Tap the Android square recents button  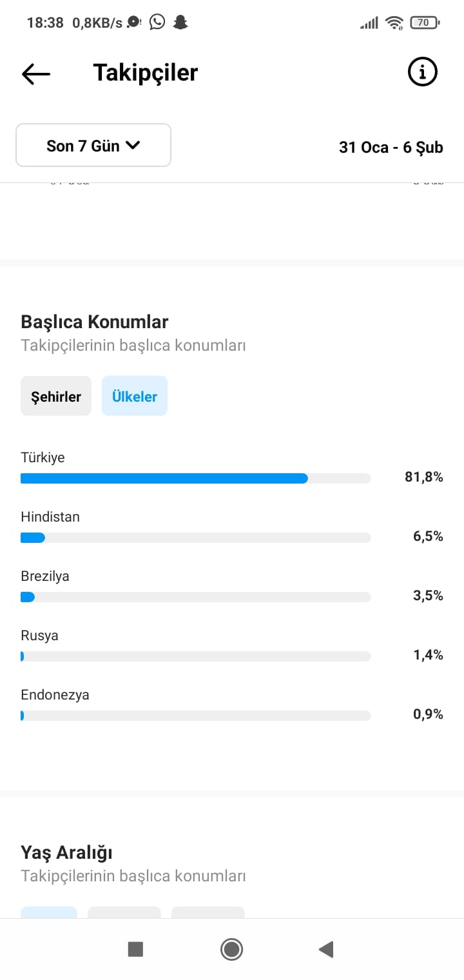135,949
